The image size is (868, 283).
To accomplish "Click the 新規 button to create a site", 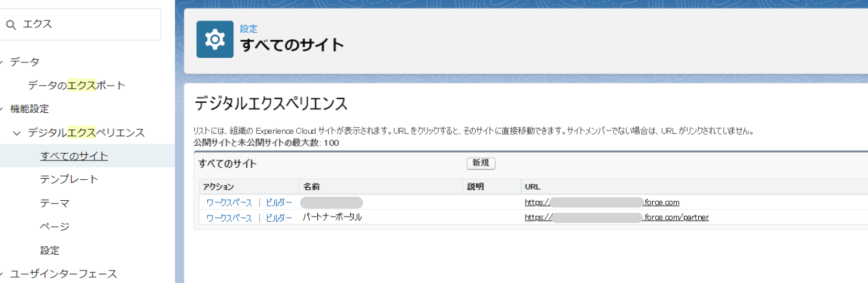I will [481, 163].
